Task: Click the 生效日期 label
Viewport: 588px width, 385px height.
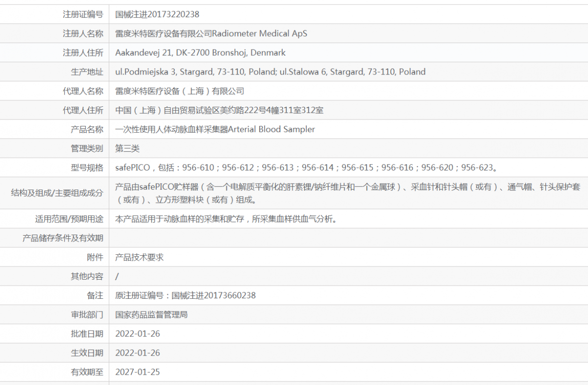Action: coord(87,353)
